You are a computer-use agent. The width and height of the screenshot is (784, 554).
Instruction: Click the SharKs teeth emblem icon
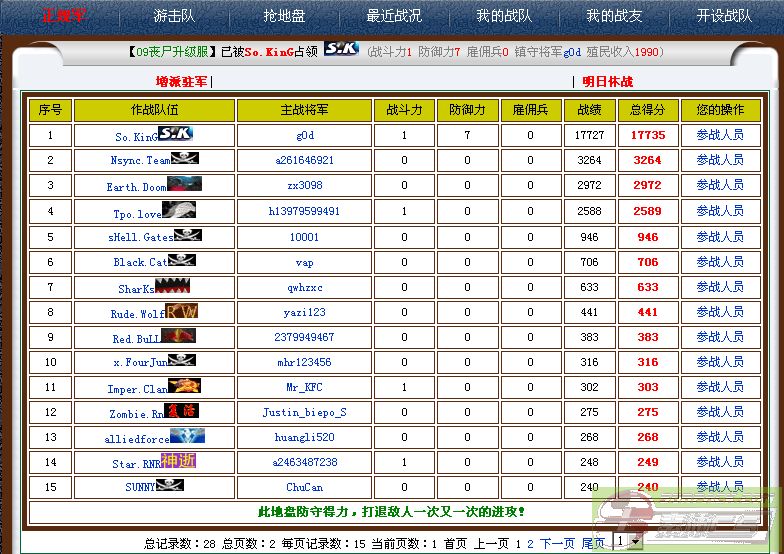click(172, 286)
